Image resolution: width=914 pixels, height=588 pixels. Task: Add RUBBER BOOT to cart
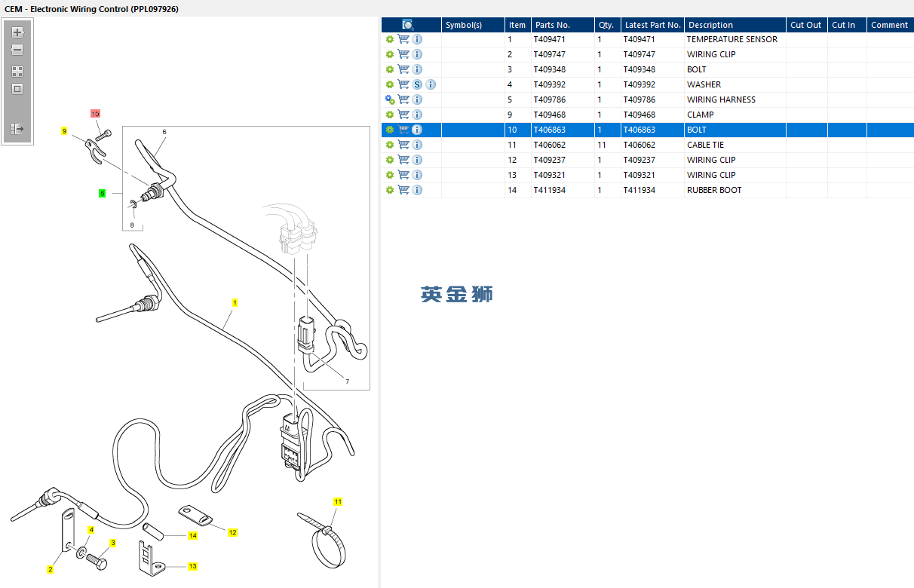tap(403, 190)
